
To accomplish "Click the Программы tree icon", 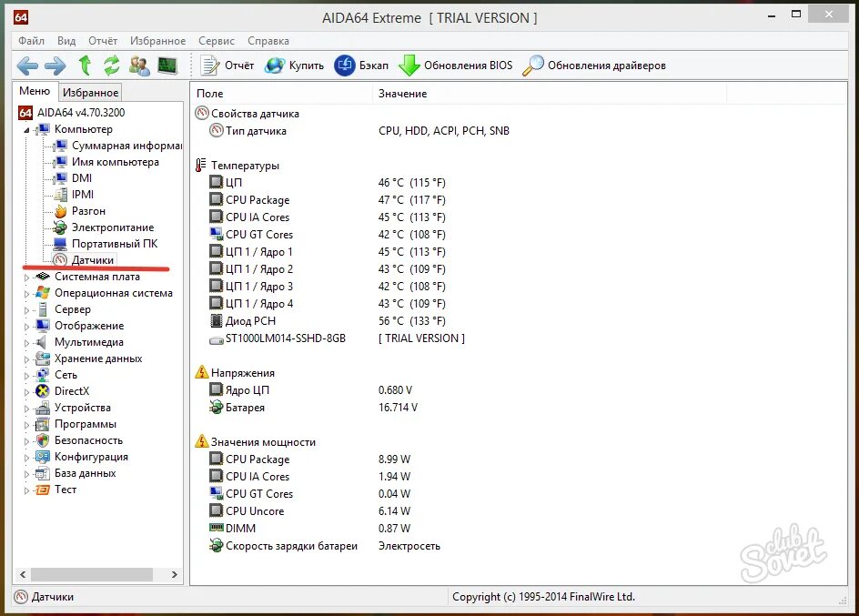I will coord(42,424).
